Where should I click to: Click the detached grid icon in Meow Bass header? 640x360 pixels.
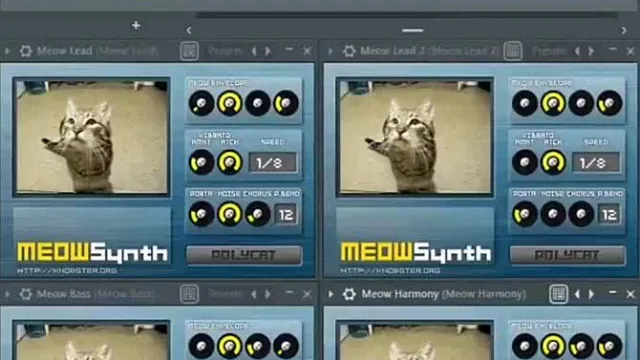coord(189,294)
